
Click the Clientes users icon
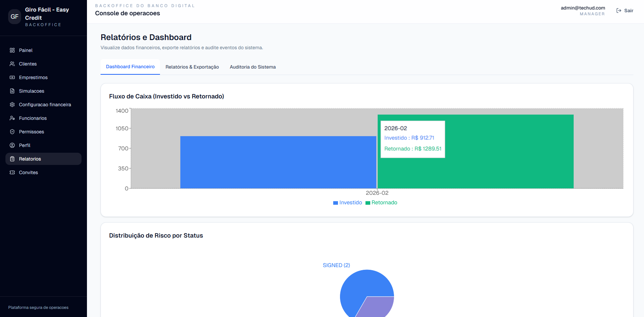(12, 64)
